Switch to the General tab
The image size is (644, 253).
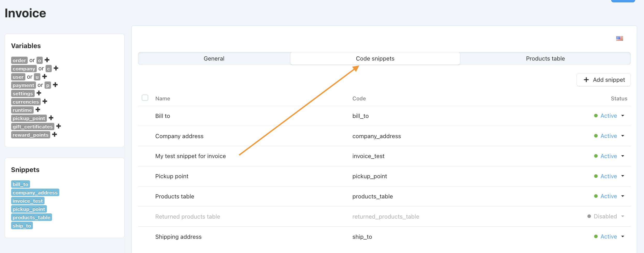click(214, 58)
